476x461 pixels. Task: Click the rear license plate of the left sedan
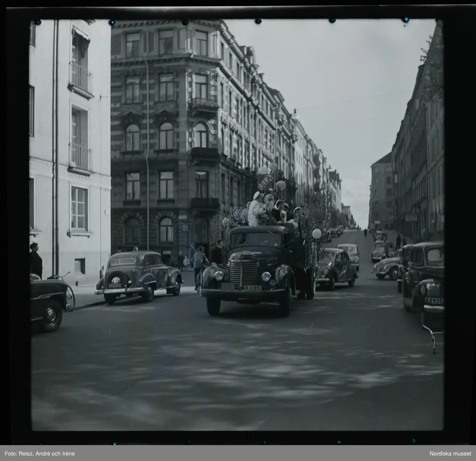(115, 285)
